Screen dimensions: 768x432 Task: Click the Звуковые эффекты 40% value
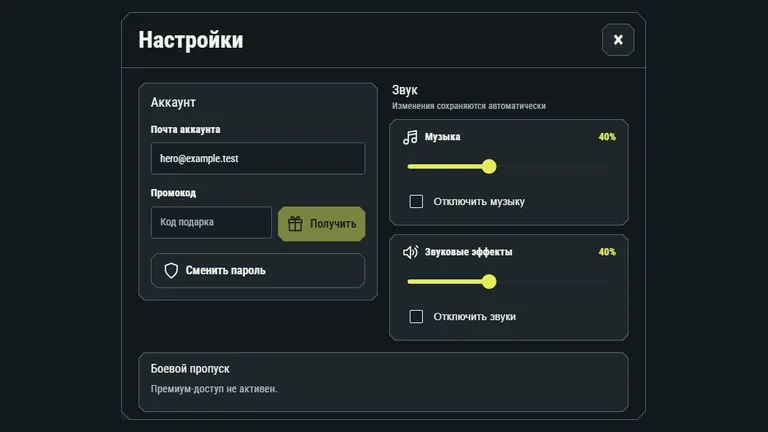pyautogui.click(x=607, y=252)
